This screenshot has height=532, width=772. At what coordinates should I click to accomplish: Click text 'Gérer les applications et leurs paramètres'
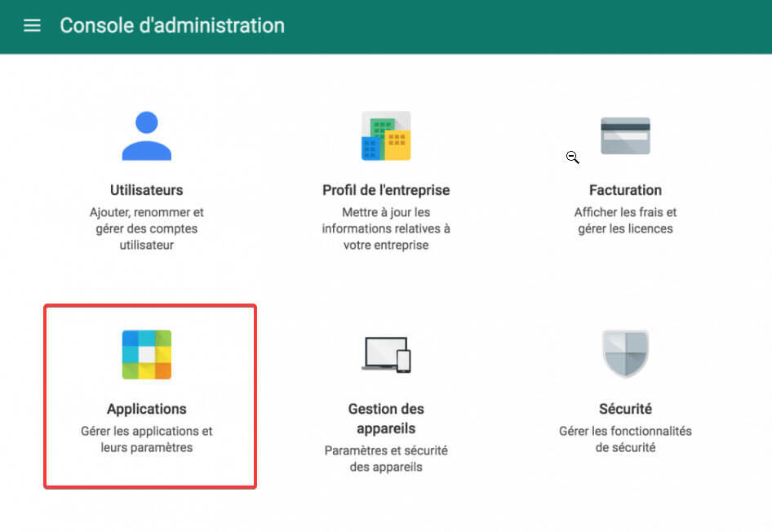click(147, 439)
